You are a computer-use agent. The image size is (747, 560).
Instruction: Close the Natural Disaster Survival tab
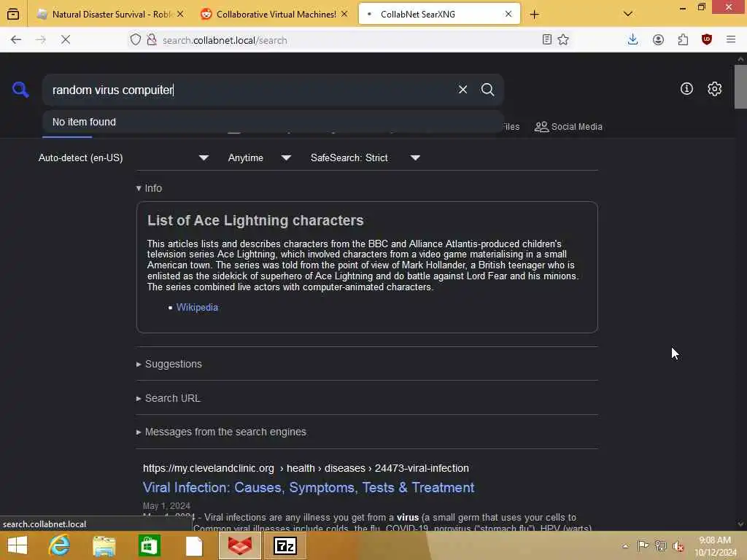coord(180,15)
